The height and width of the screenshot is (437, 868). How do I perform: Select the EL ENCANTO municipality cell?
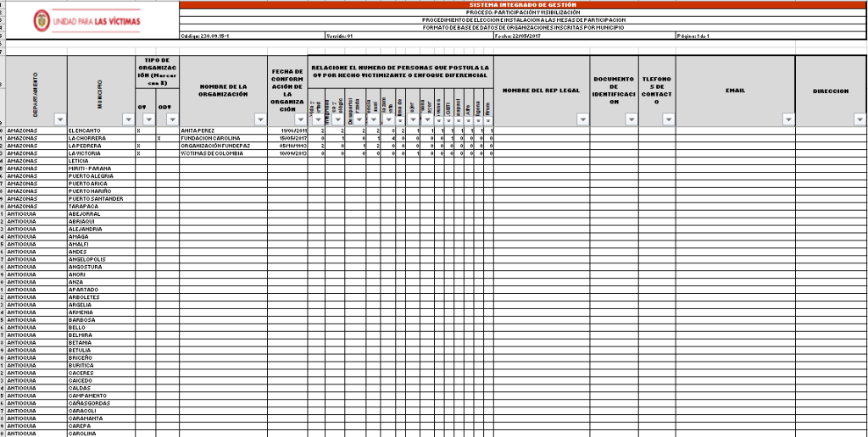click(x=102, y=130)
